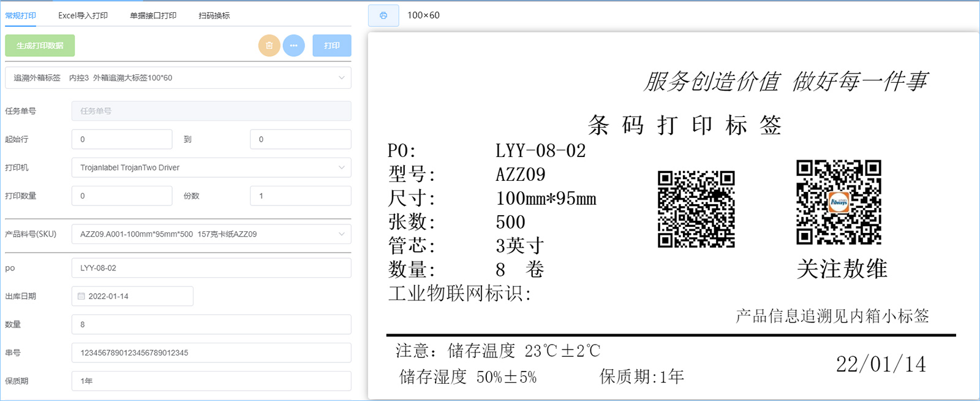Click the 到 end row value field
The height and width of the screenshot is (401, 980).
point(301,139)
